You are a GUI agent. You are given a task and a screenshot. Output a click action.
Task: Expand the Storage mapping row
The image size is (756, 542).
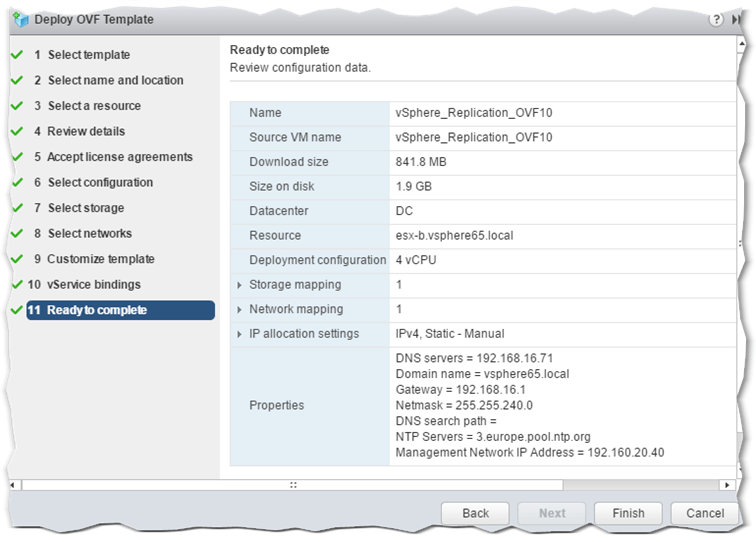coord(239,285)
